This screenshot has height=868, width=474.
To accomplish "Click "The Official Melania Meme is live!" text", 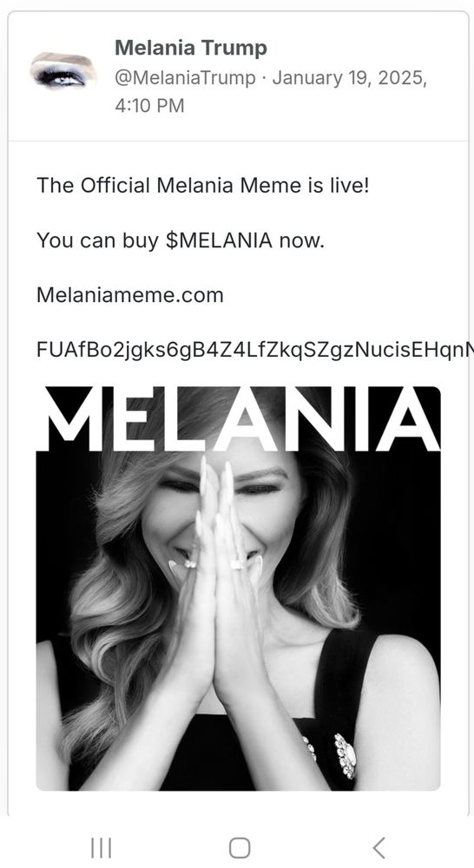I will point(202,185).
